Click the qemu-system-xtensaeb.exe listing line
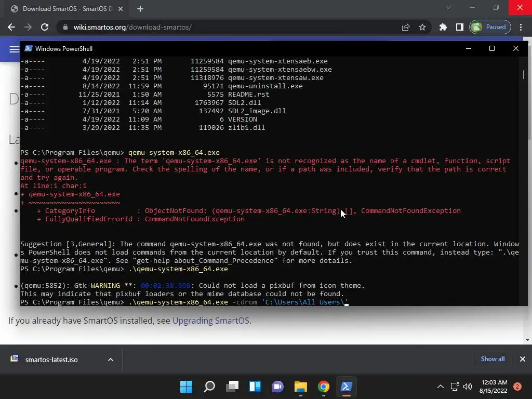 point(174,61)
